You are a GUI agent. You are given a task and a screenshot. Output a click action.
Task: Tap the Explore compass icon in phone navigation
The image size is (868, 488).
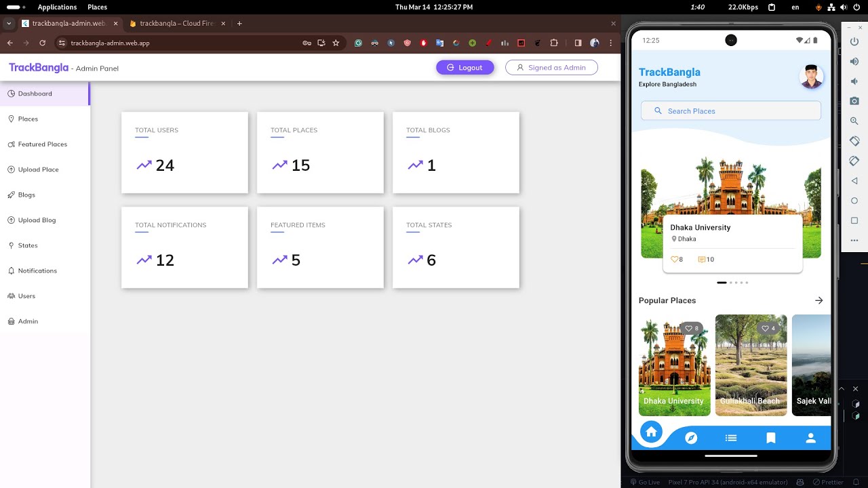point(691,439)
